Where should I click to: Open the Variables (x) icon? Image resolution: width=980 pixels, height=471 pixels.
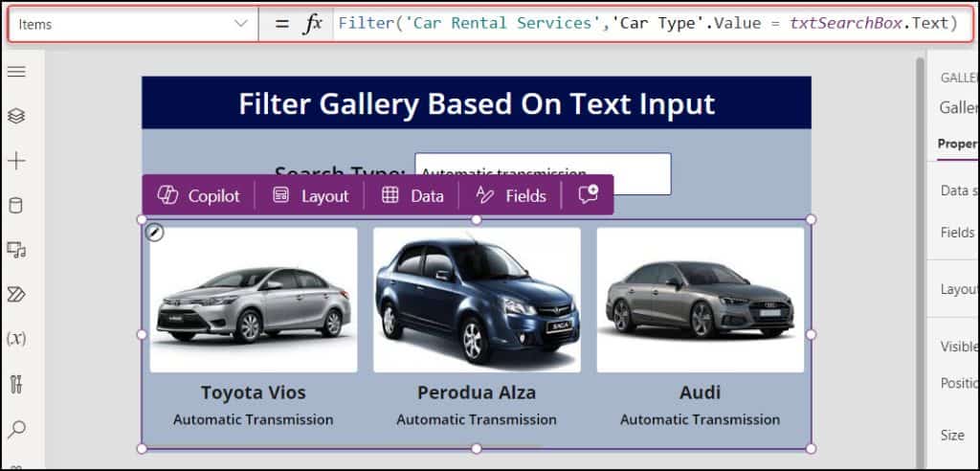(x=16, y=339)
